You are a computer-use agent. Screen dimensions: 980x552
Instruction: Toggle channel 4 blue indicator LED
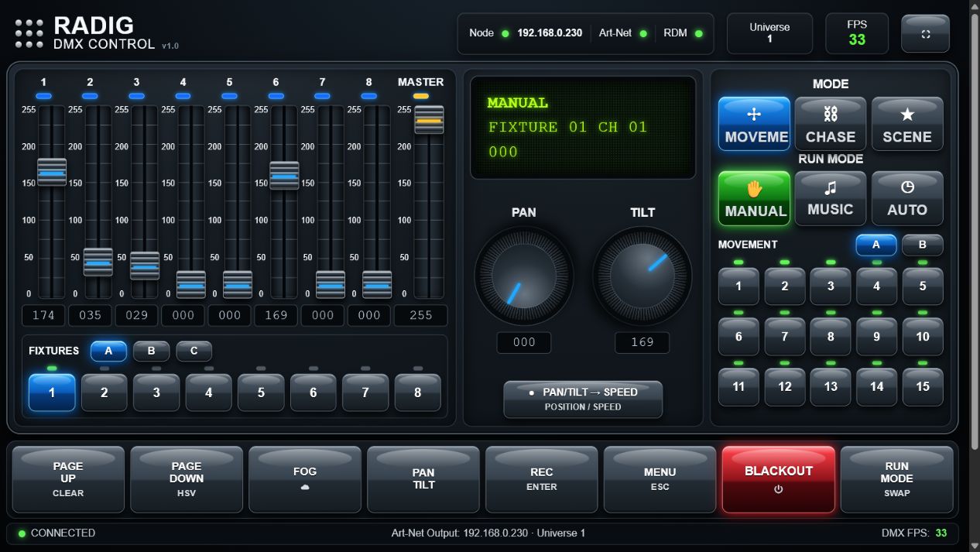[x=183, y=96]
